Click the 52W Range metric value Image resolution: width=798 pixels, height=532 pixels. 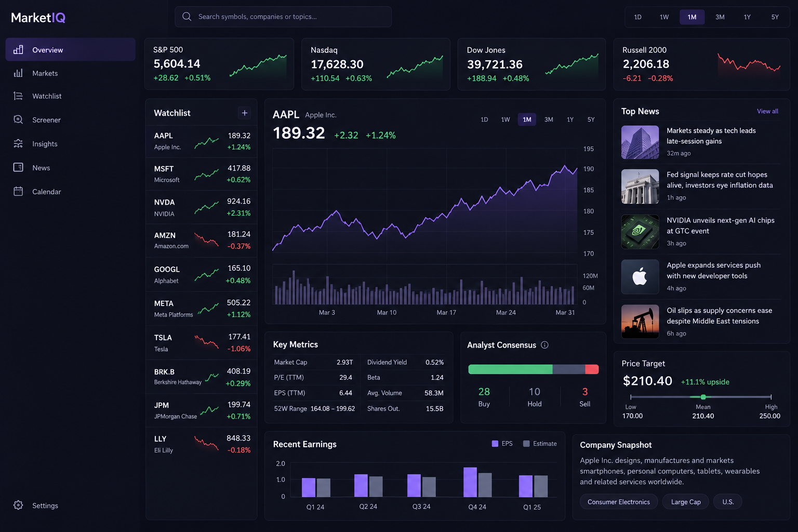[x=332, y=408]
